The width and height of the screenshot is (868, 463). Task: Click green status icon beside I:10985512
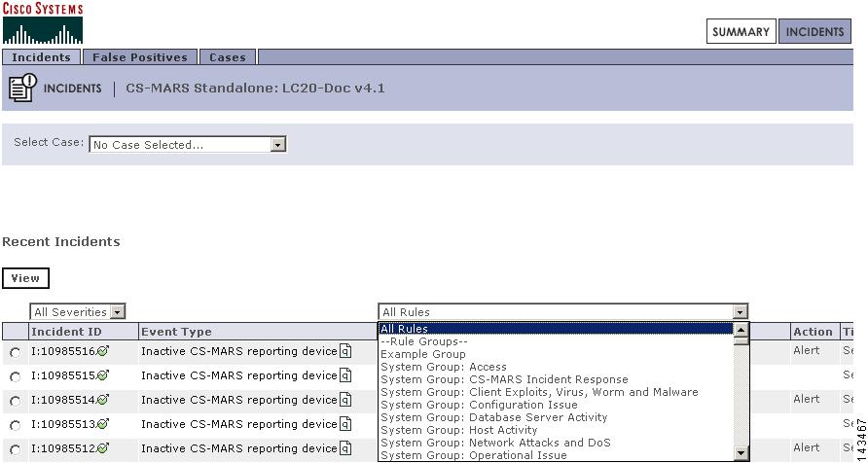(103, 448)
